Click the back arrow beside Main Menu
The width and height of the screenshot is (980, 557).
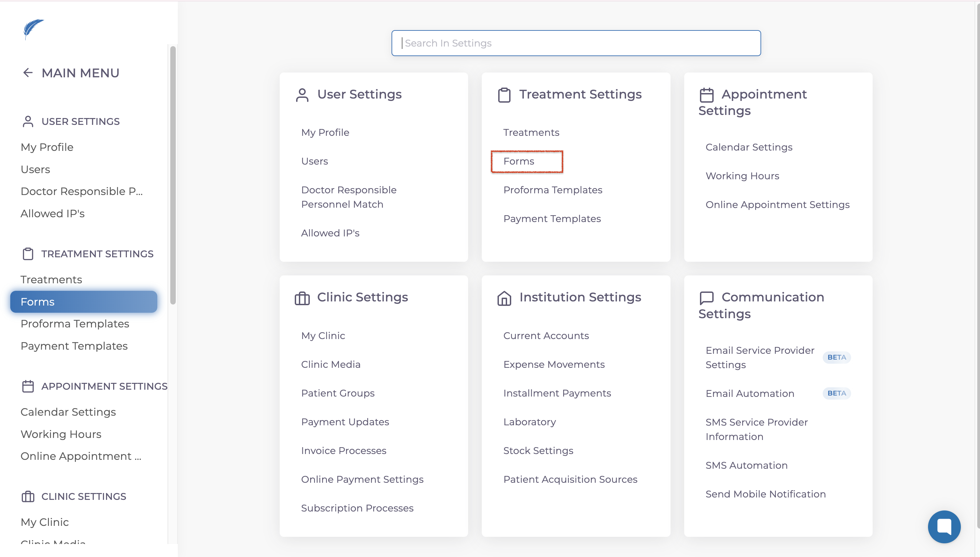point(27,73)
